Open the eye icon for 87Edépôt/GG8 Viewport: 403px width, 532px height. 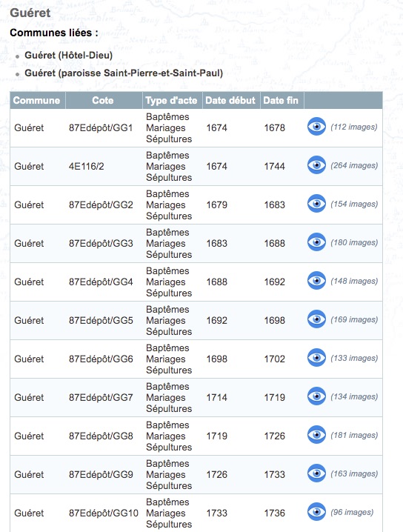pos(316,435)
